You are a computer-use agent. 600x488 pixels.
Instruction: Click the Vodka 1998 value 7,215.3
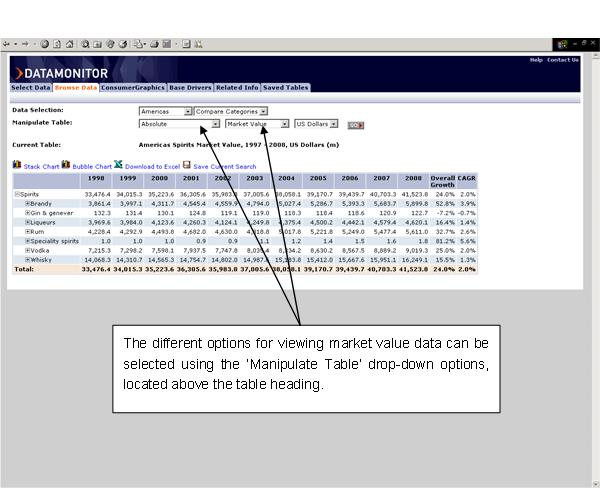click(99, 250)
